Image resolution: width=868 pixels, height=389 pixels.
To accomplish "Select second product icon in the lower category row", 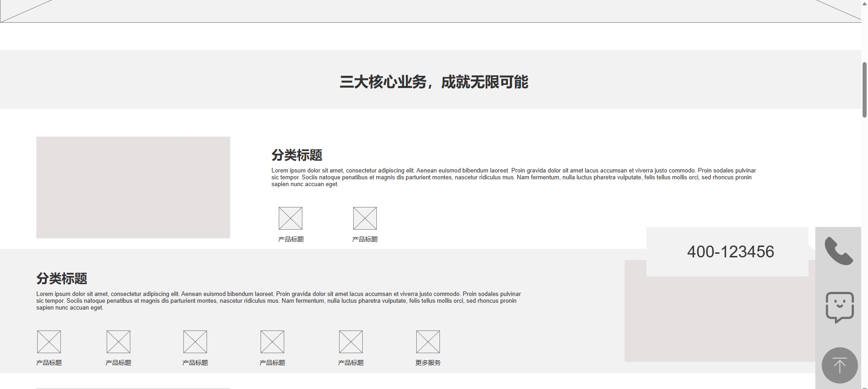I will click(x=118, y=342).
